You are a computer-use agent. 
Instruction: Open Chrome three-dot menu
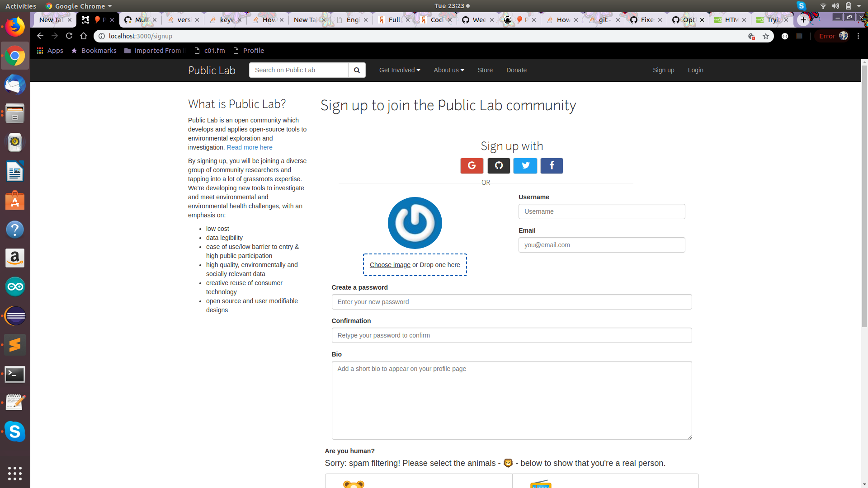point(859,36)
